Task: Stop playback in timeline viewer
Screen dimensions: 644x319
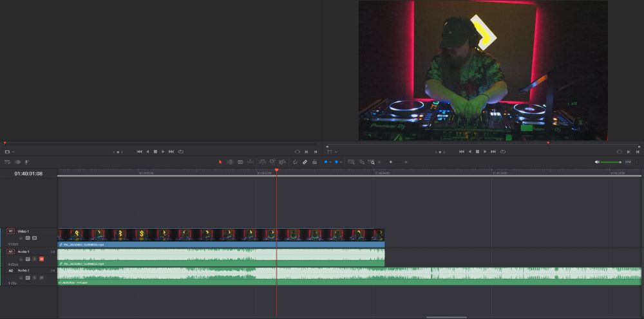Action: pos(477,152)
